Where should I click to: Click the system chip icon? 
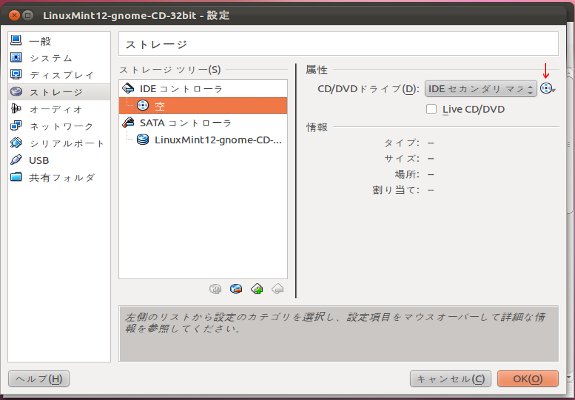(16, 57)
